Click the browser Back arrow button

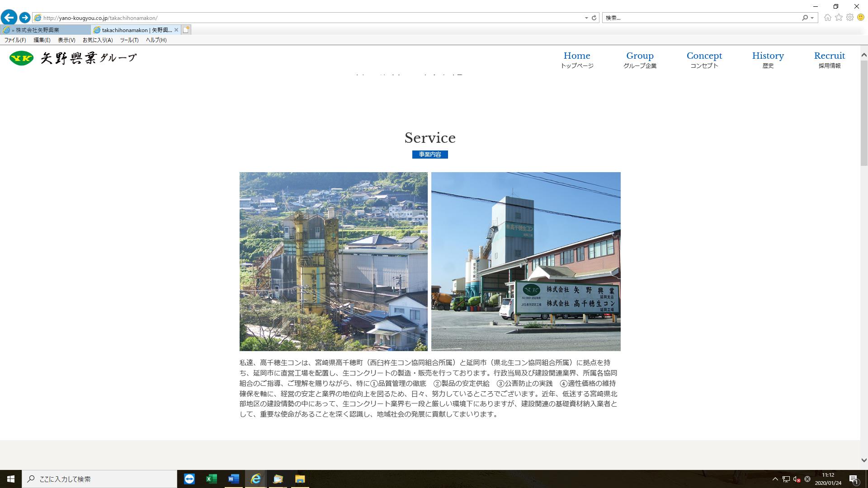point(9,18)
